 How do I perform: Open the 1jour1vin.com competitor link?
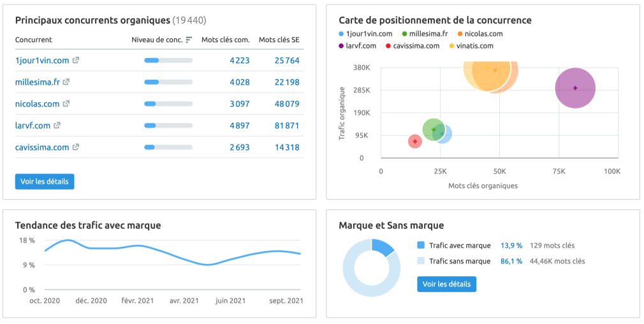click(42, 61)
